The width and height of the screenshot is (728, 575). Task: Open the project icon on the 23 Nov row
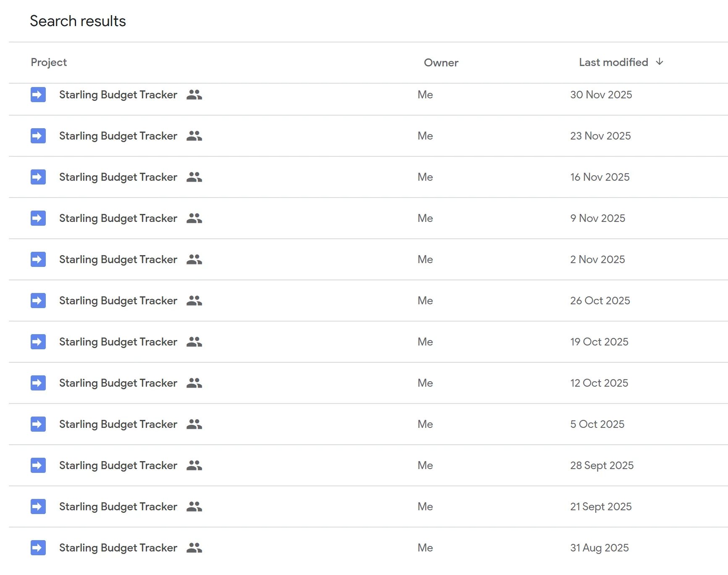click(38, 136)
